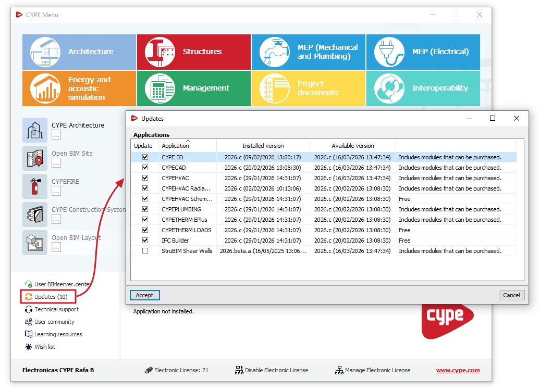Click the Update column header
Viewport: 540px width, 392px height.
click(145, 146)
